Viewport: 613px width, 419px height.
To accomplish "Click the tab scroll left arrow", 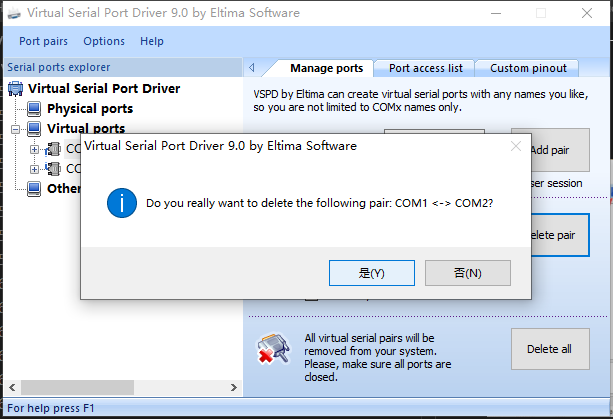I will 252,68.
